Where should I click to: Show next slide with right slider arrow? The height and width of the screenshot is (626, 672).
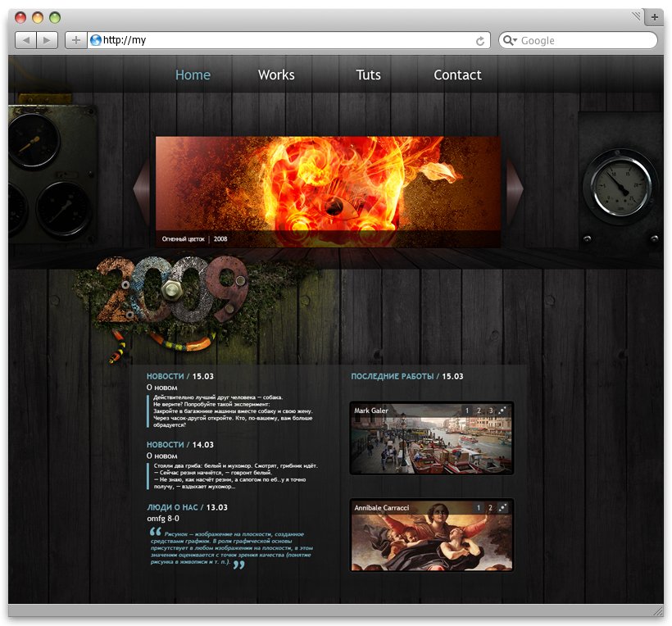tap(515, 189)
